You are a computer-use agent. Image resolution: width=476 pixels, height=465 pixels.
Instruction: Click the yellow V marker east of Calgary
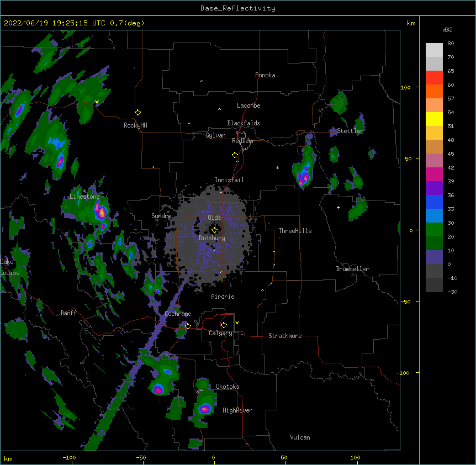(237, 323)
